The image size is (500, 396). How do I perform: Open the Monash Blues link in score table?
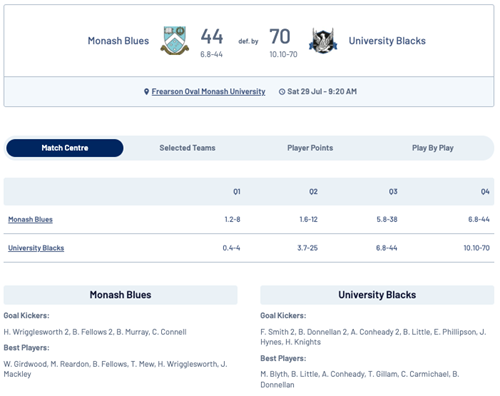30,219
